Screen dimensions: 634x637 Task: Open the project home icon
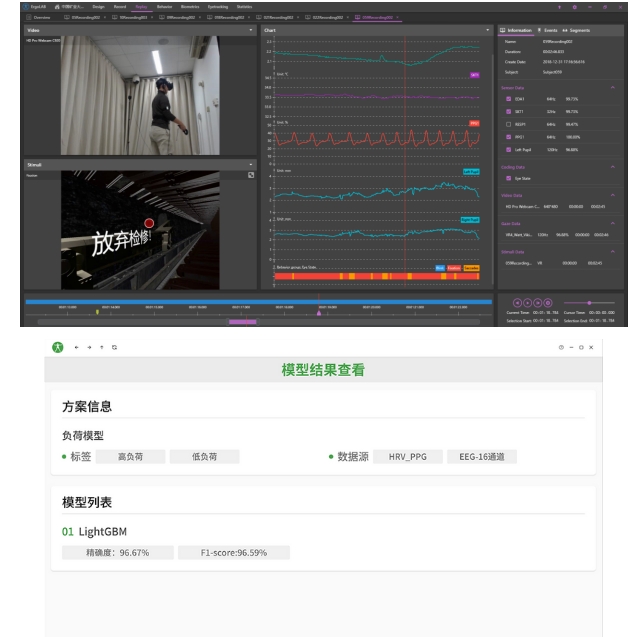click(57, 6)
